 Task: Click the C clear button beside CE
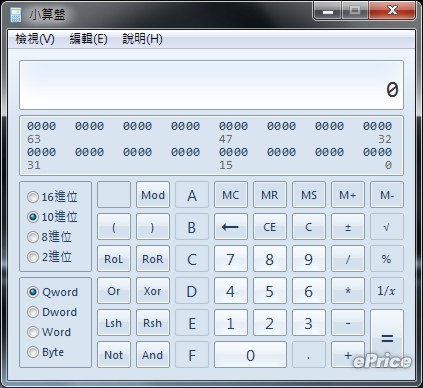click(x=309, y=227)
